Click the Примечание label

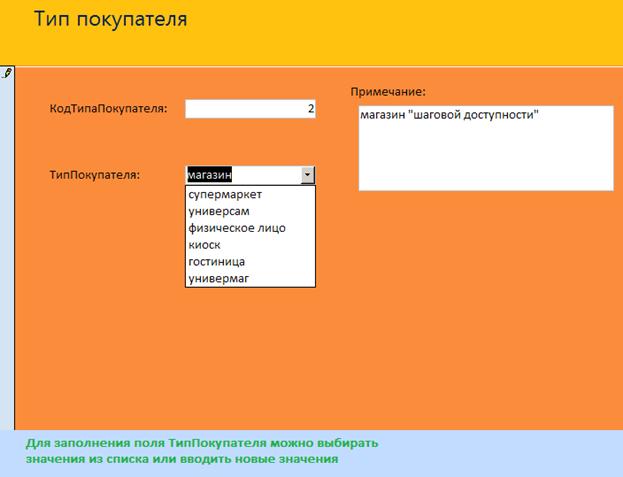click(388, 92)
